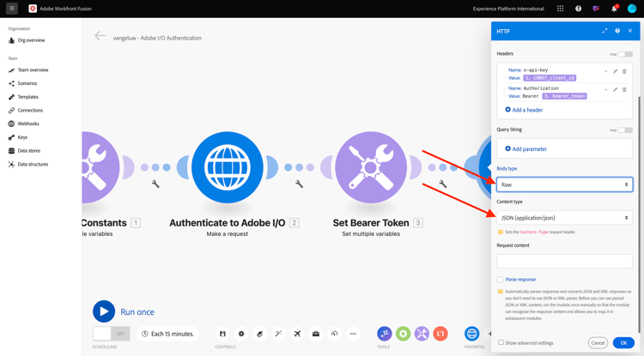Delete the x-api-key header
644x356 pixels.
[x=624, y=71]
